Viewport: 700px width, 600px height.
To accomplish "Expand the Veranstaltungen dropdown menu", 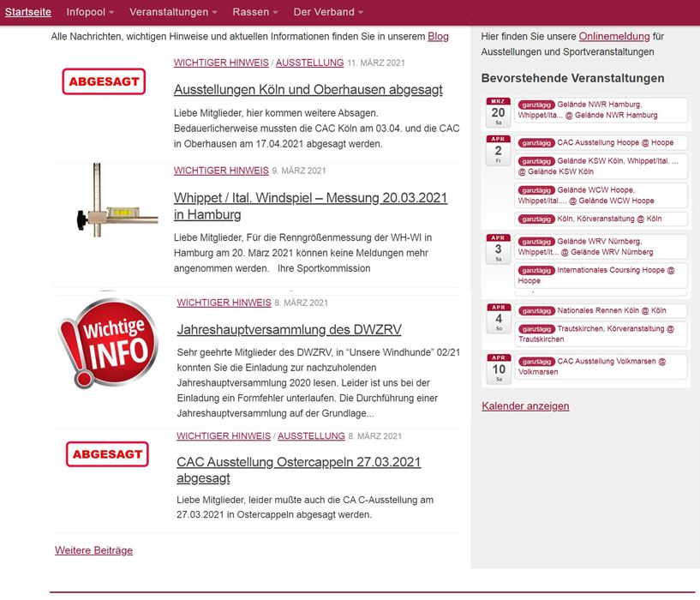I will point(173,12).
